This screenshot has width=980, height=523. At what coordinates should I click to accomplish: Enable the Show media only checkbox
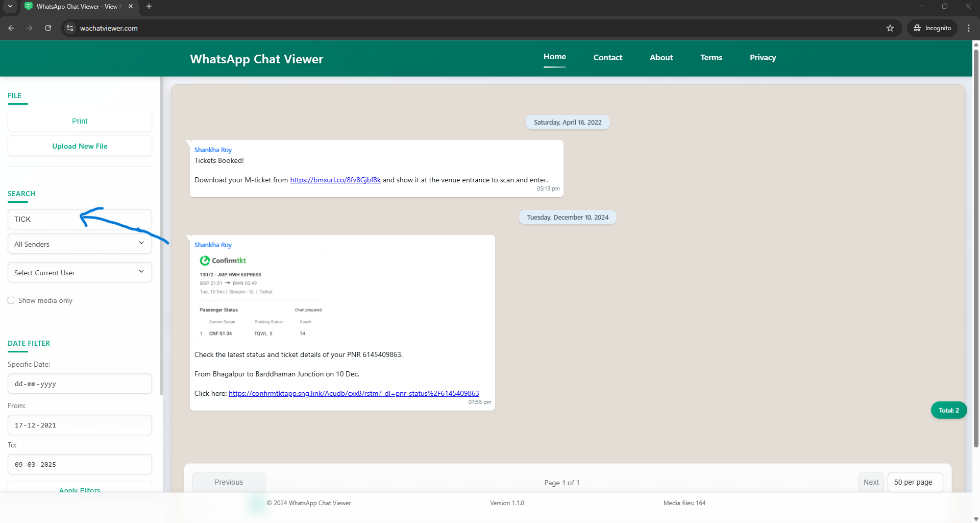pyautogui.click(x=11, y=300)
